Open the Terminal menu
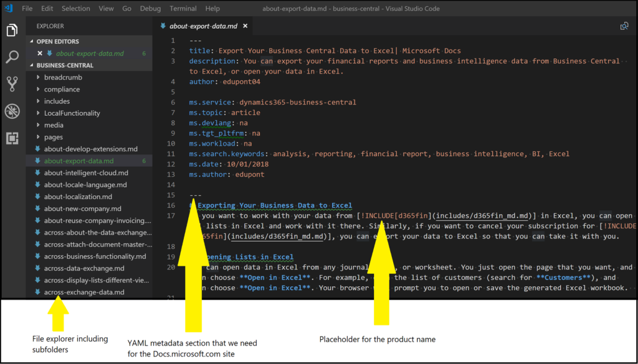This screenshot has height=364, width=638. (x=183, y=8)
